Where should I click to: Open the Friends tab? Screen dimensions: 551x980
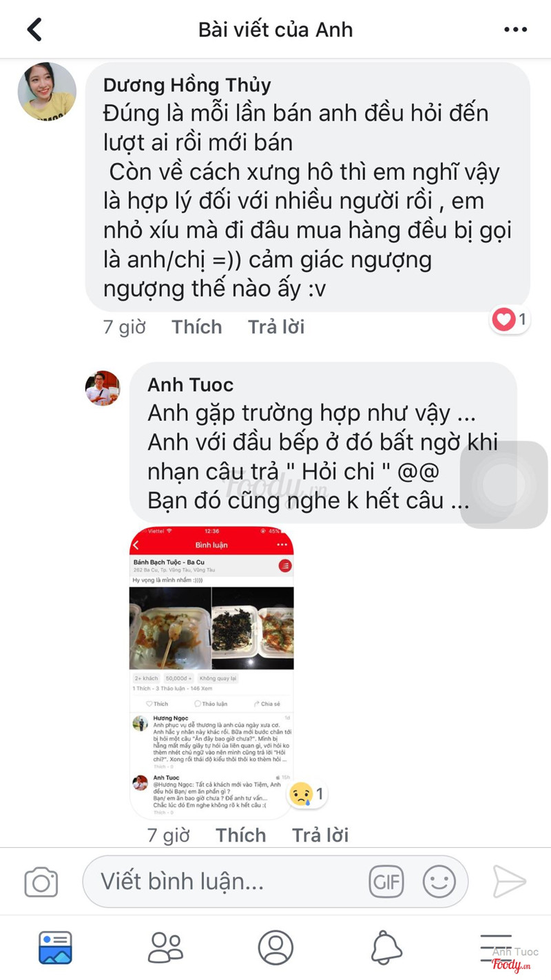tap(165, 948)
